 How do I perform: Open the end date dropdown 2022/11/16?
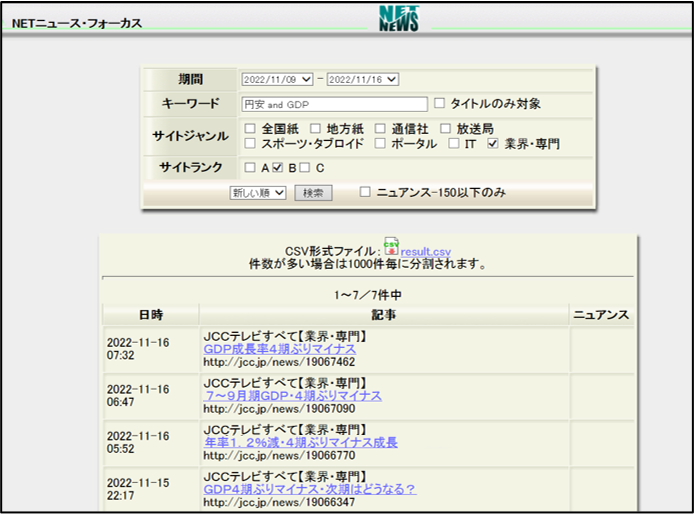(362, 80)
